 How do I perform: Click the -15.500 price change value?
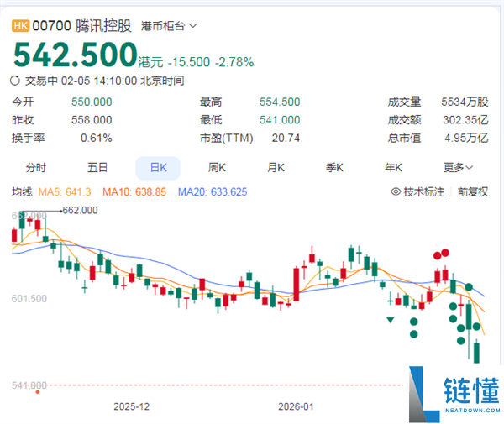pos(189,62)
